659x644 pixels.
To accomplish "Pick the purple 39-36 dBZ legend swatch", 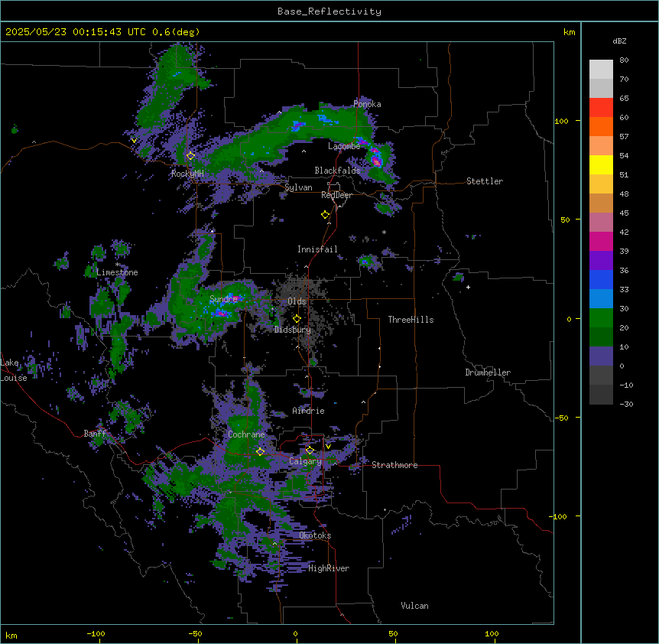I will point(601,261).
